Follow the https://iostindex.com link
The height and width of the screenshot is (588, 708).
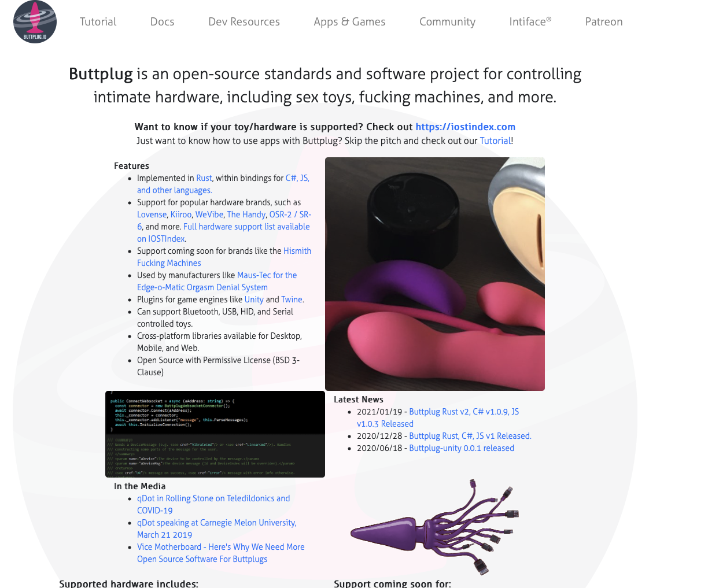(465, 127)
